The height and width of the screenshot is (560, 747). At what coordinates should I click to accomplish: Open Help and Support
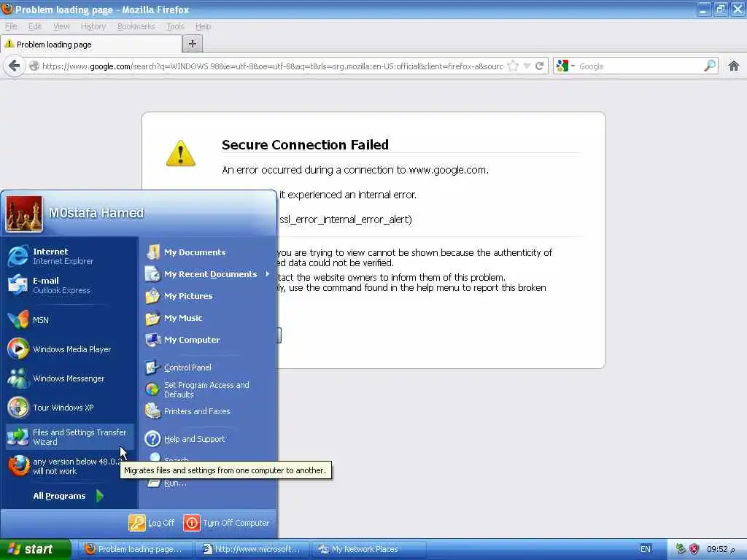coord(208,438)
